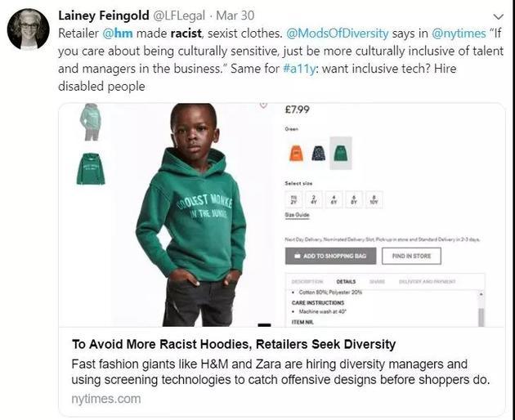
Task: Click the favorite heart icon on product
Action: pos(263,105)
